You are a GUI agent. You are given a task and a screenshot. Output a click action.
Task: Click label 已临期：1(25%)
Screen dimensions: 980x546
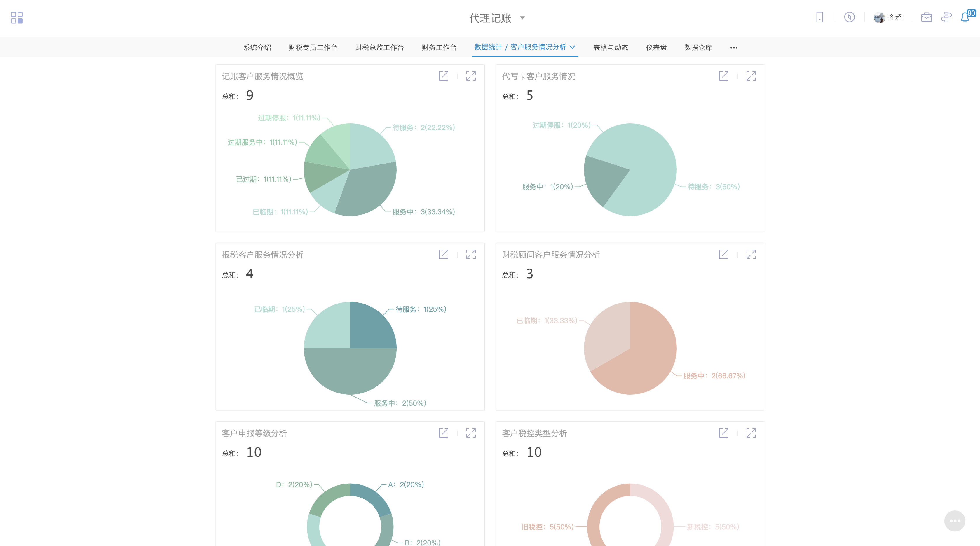pyautogui.click(x=280, y=309)
